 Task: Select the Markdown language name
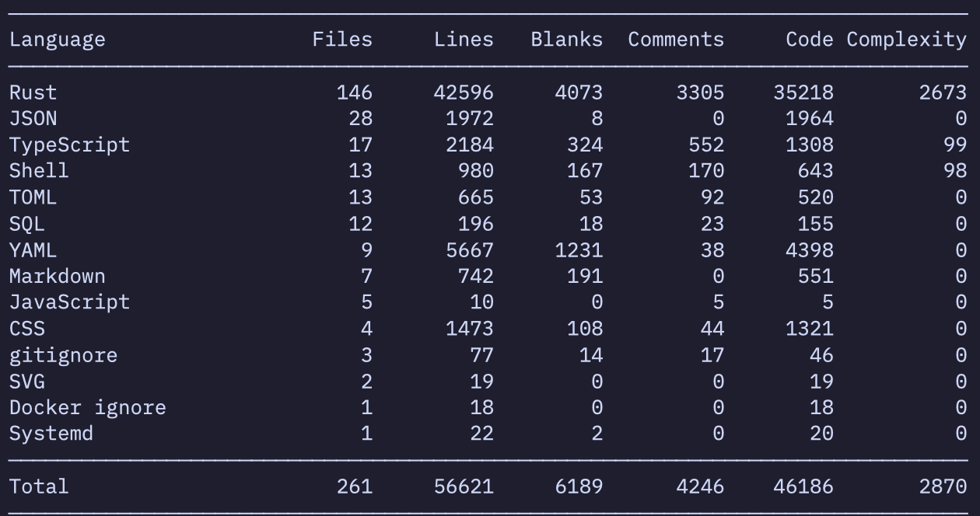[x=57, y=276]
